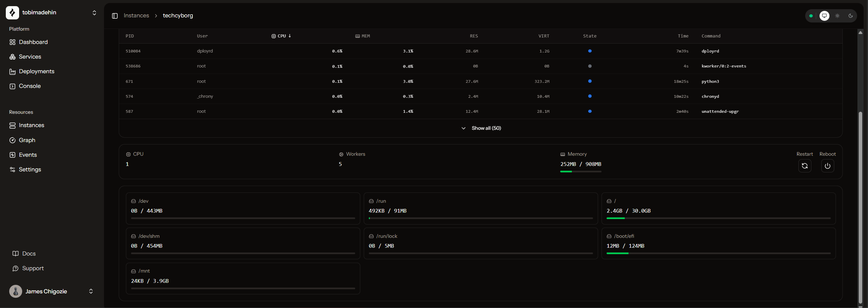Click the Reboot power icon

[x=827, y=166]
